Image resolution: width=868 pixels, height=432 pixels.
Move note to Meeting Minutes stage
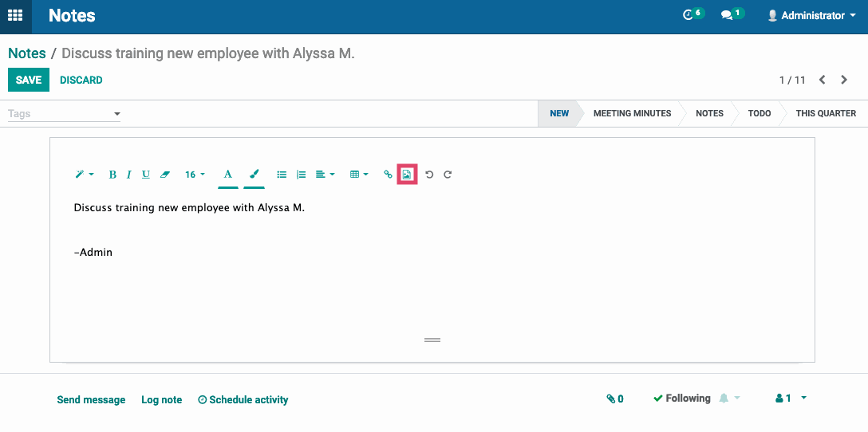(x=632, y=113)
